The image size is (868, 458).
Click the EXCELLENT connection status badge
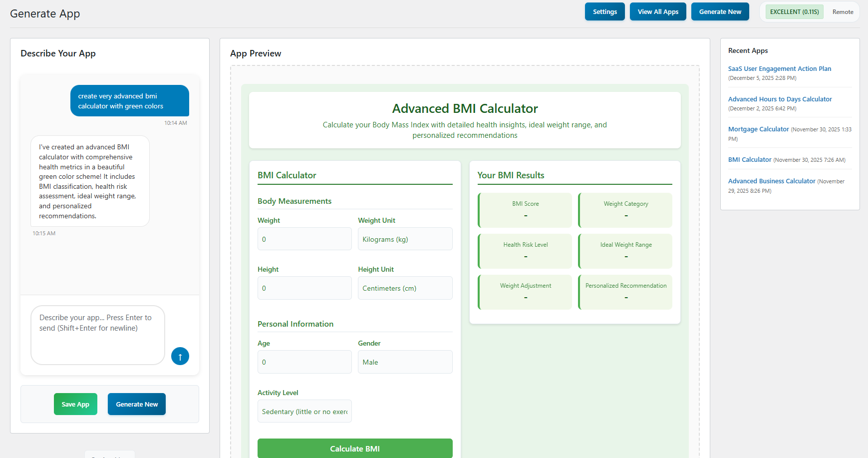pos(794,12)
